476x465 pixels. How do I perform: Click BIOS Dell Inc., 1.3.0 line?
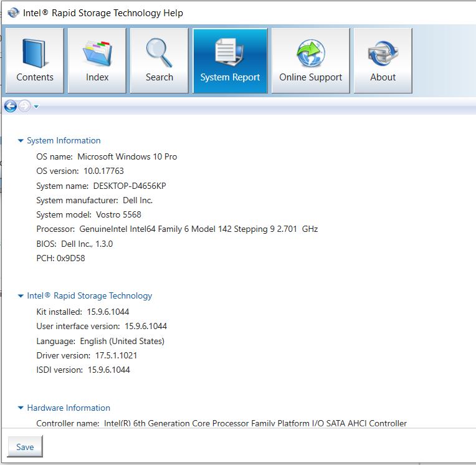[75, 244]
